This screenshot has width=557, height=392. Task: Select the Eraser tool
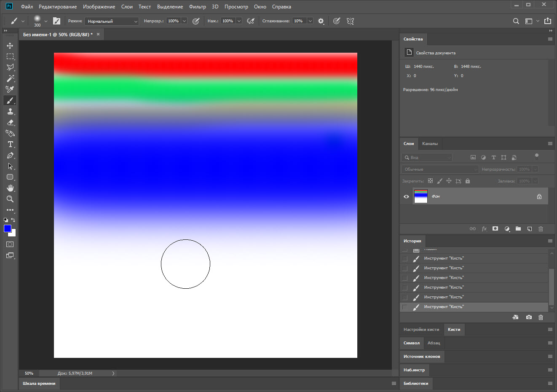tap(10, 122)
